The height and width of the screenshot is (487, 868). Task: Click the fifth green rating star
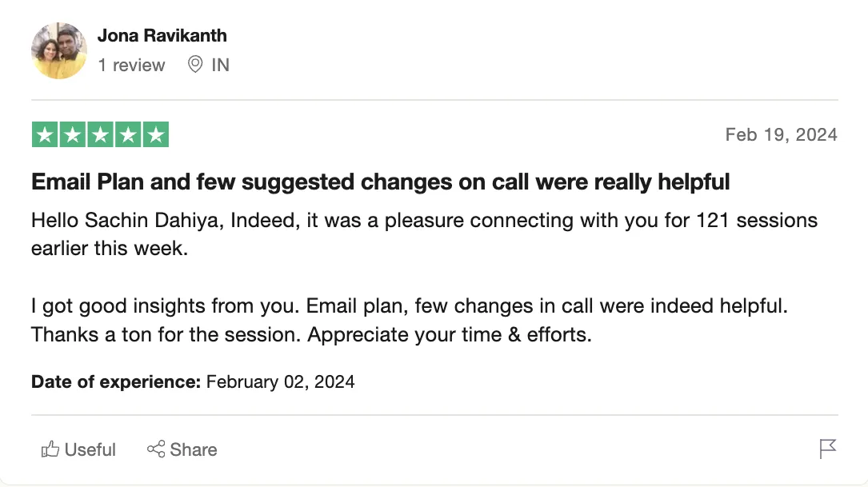tap(155, 135)
